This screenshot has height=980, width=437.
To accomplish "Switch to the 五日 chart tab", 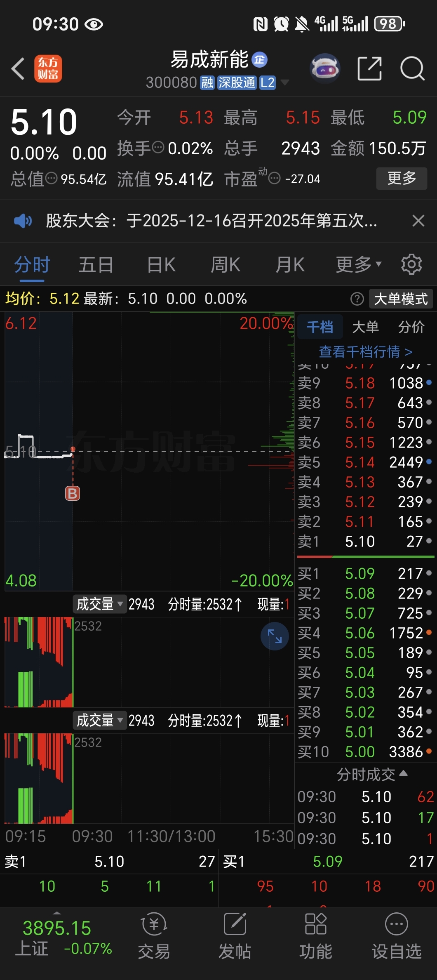I will [96, 264].
